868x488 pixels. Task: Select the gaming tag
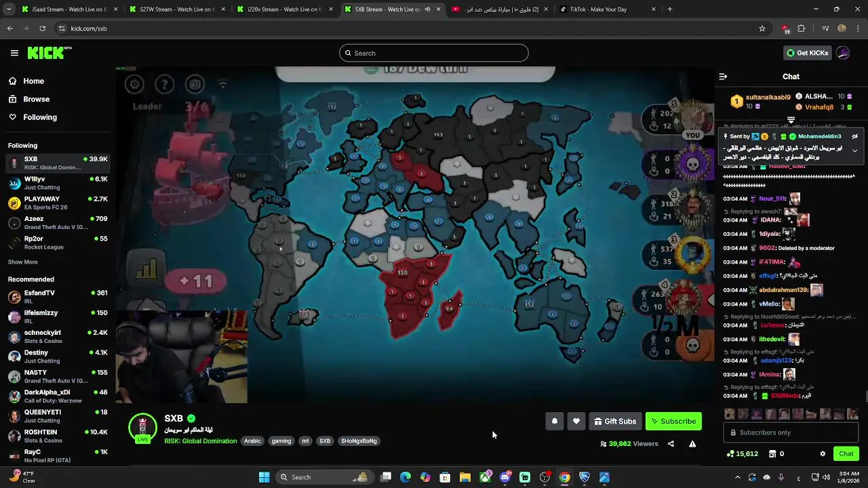point(281,441)
